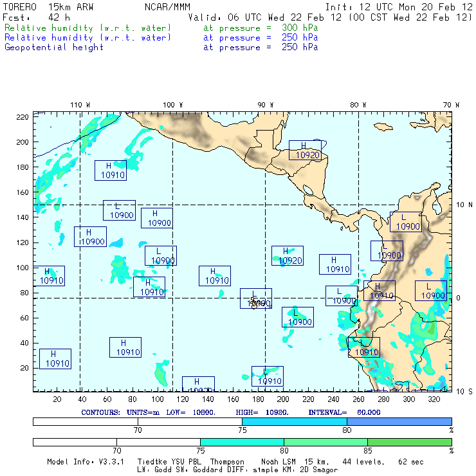Click the 'H 10910' box over Ecuador's Andes
This screenshot has height=476, width=476.
[x=380, y=291]
